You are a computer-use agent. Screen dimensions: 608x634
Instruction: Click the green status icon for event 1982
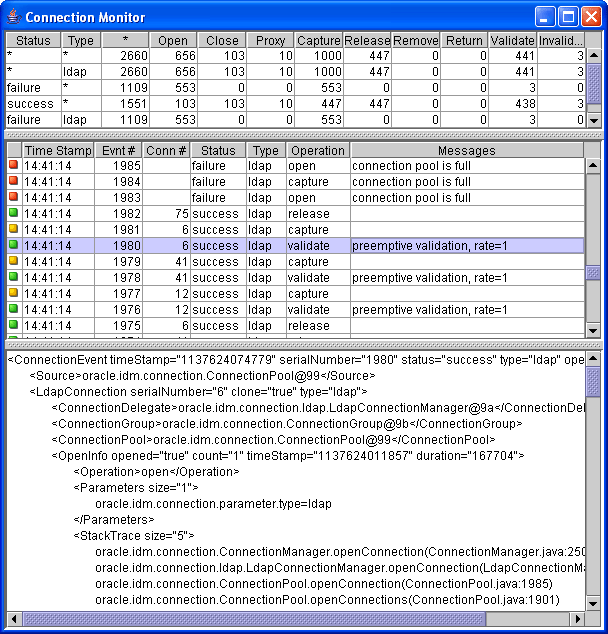click(14, 213)
